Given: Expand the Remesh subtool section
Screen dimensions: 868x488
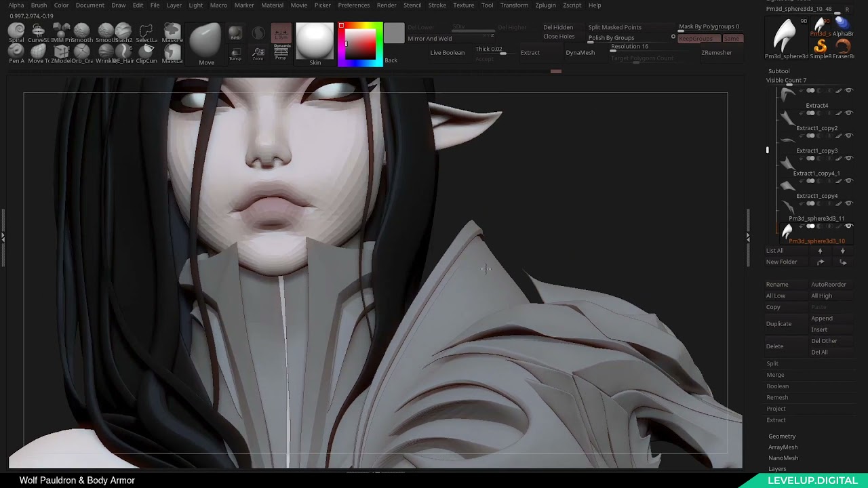Looking at the screenshot, I should tap(777, 398).
